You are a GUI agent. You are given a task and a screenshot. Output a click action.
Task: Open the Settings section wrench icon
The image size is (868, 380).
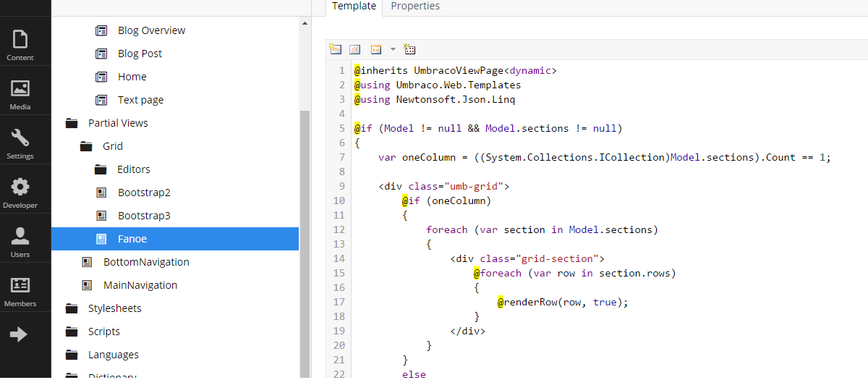pos(20,137)
